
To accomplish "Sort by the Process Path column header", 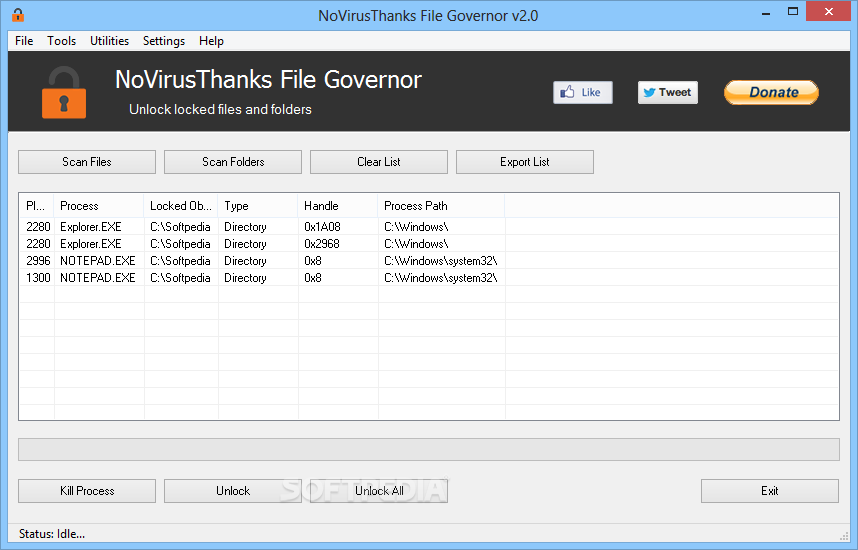I will click(x=442, y=206).
